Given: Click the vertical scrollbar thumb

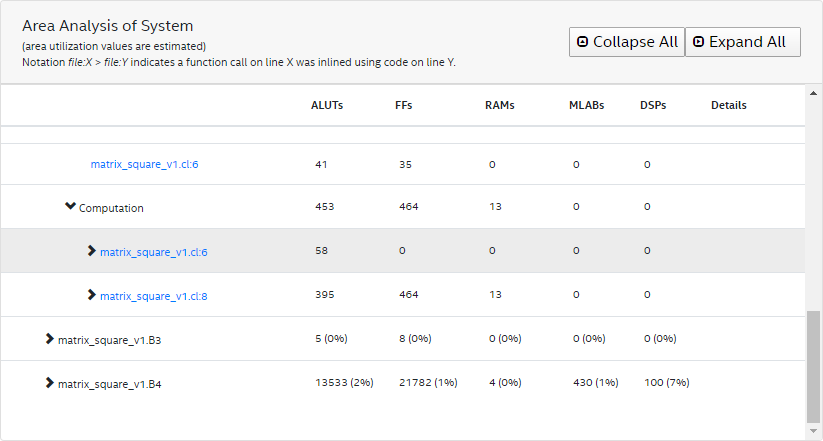Looking at the screenshot, I should [813, 365].
